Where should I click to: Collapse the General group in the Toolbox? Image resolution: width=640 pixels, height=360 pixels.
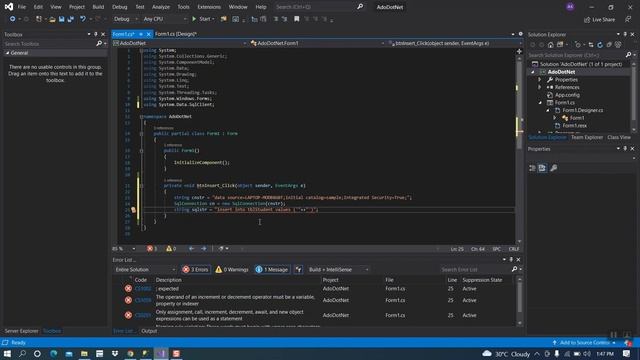(x=7, y=53)
